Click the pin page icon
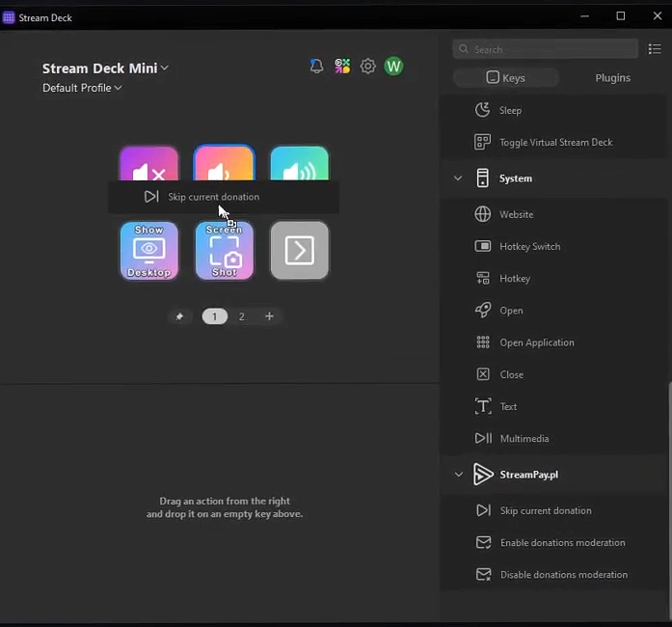The width and height of the screenshot is (672, 627). tap(179, 316)
